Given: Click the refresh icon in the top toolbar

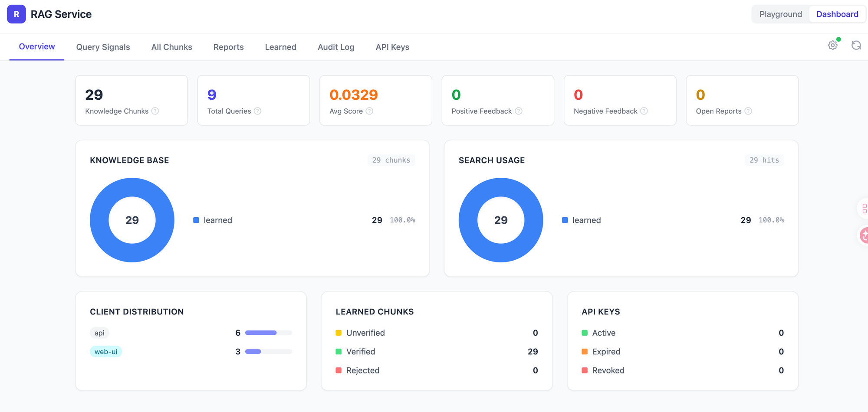Looking at the screenshot, I should pyautogui.click(x=856, y=45).
